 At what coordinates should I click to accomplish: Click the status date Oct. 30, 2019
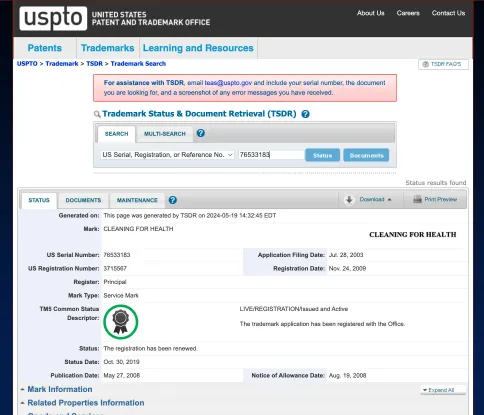click(121, 362)
